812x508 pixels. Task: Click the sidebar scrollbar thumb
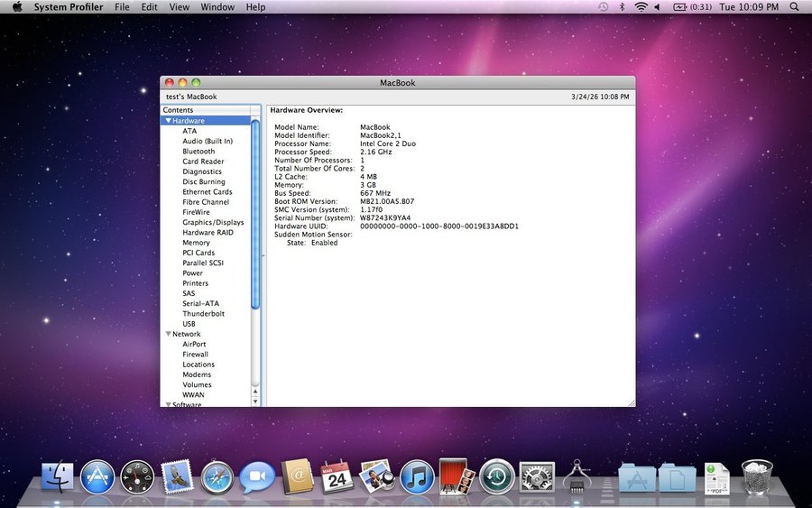[x=255, y=214]
